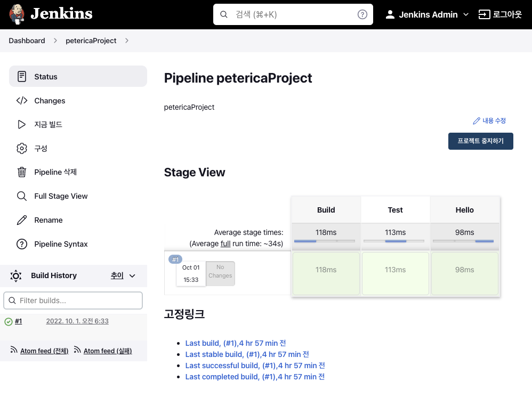Open the Jenkins Admin dropdown chevron
The width and height of the screenshot is (532, 406).
466,14
